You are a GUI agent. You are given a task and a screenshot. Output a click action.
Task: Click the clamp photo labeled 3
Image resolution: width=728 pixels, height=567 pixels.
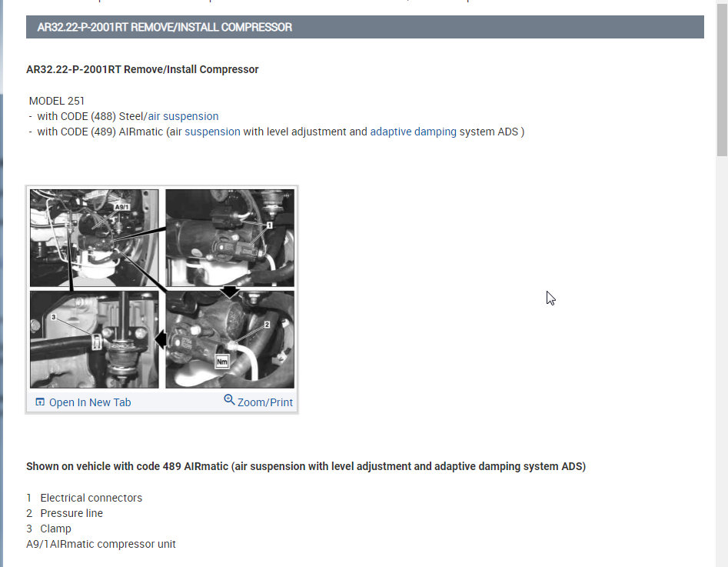(x=95, y=340)
